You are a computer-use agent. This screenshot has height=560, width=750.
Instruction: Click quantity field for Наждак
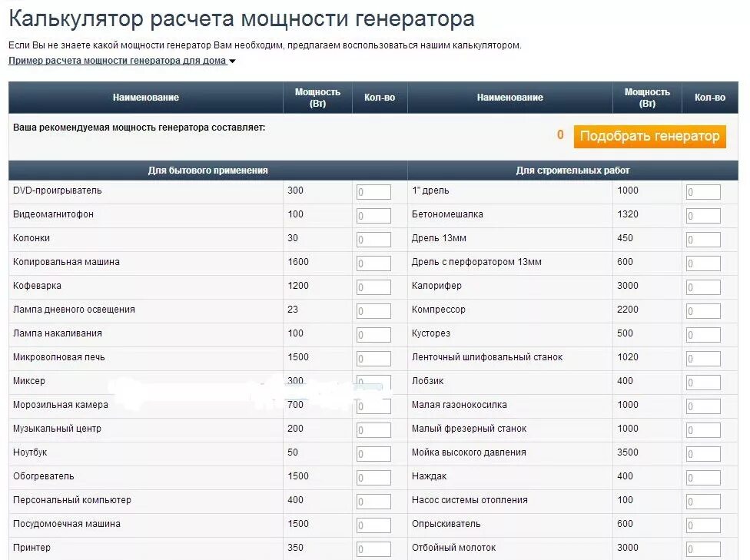pyautogui.click(x=703, y=478)
